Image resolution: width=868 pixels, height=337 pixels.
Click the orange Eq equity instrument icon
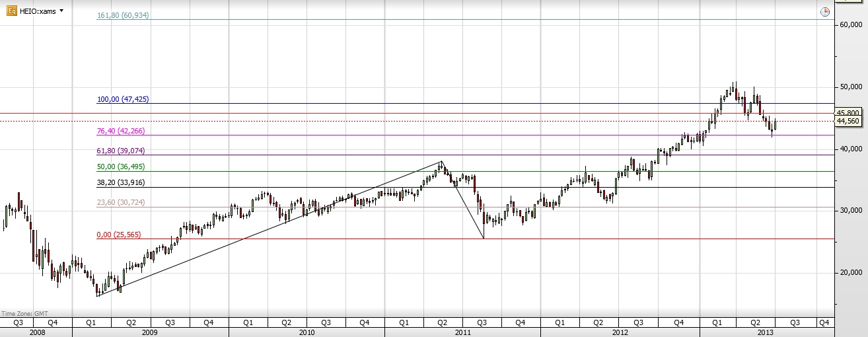[x=11, y=11]
